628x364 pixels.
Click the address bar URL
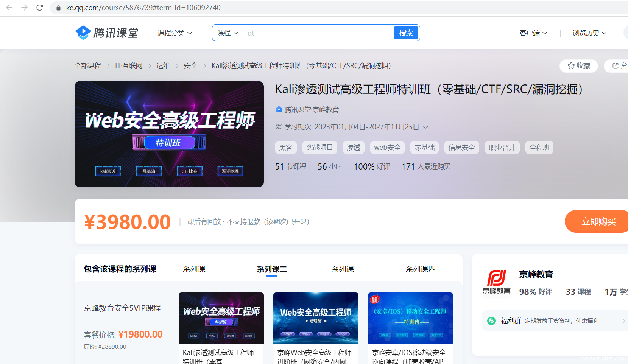pos(143,8)
